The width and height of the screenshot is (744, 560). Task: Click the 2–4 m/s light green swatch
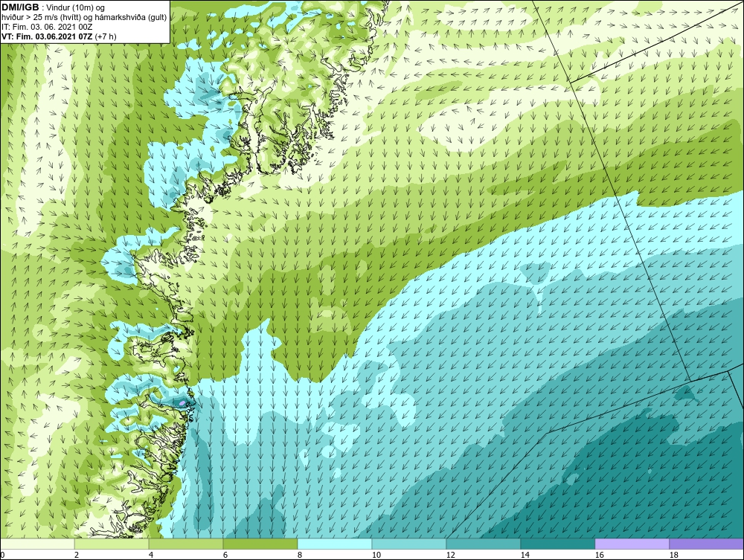pyautogui.click(x=112, y=544)
